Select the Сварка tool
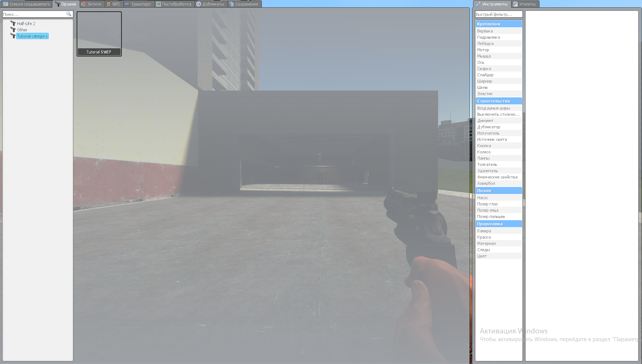 coord(499,69)
